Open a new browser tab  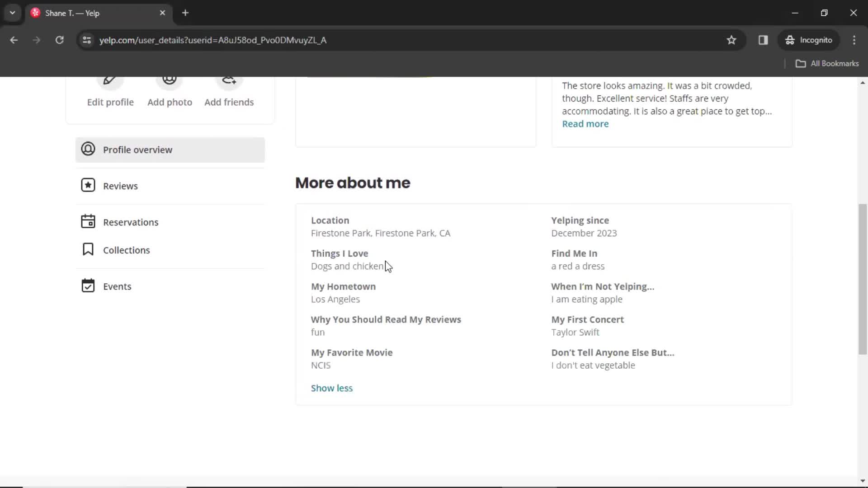(185, 13)
